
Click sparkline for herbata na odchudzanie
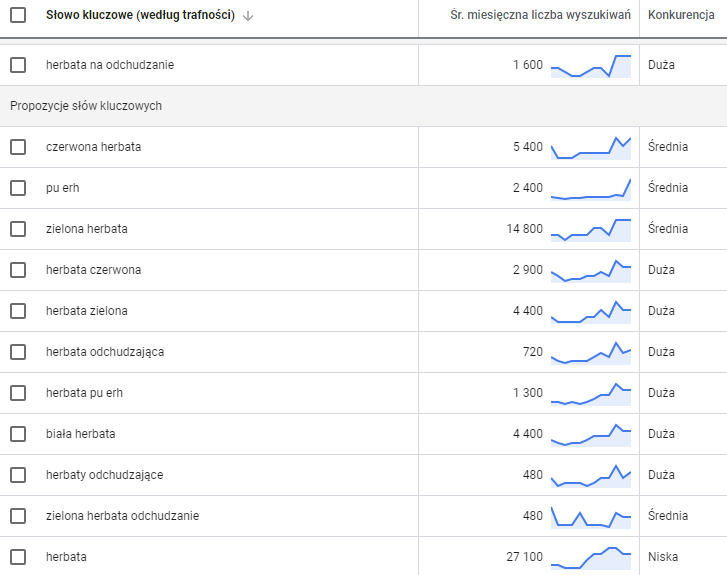click(x=591, y=65)
